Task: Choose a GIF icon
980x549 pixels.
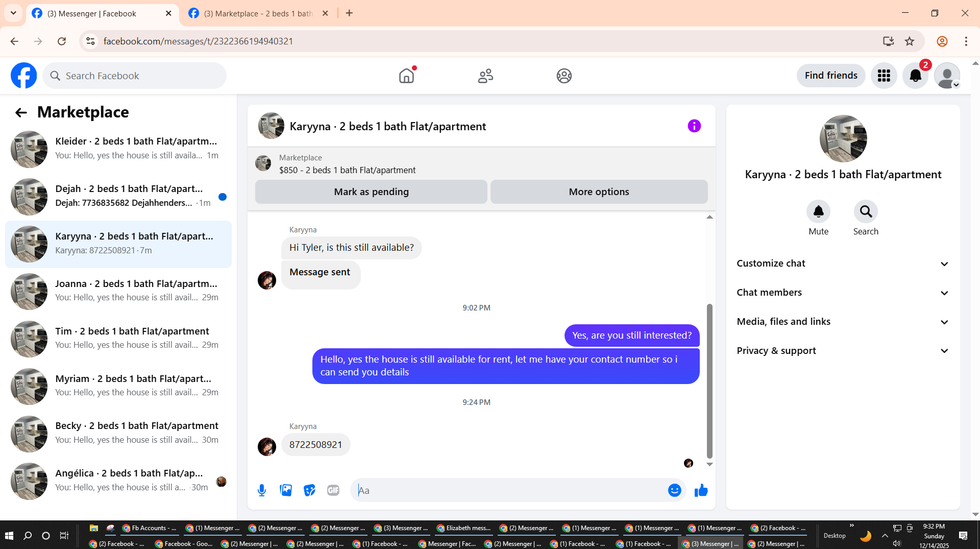Action: (333, 490)
